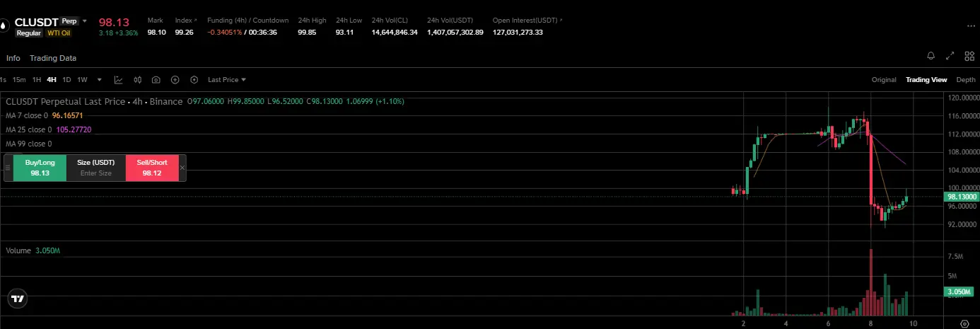
Task: Switch to the Original chart view
Action: pos(884,80)
